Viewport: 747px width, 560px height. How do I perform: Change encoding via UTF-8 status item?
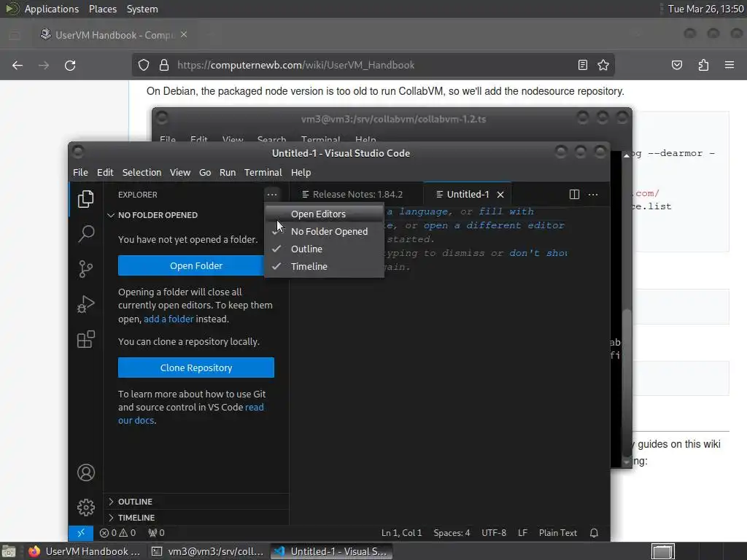pyautogui.click(x=494, y=533)
